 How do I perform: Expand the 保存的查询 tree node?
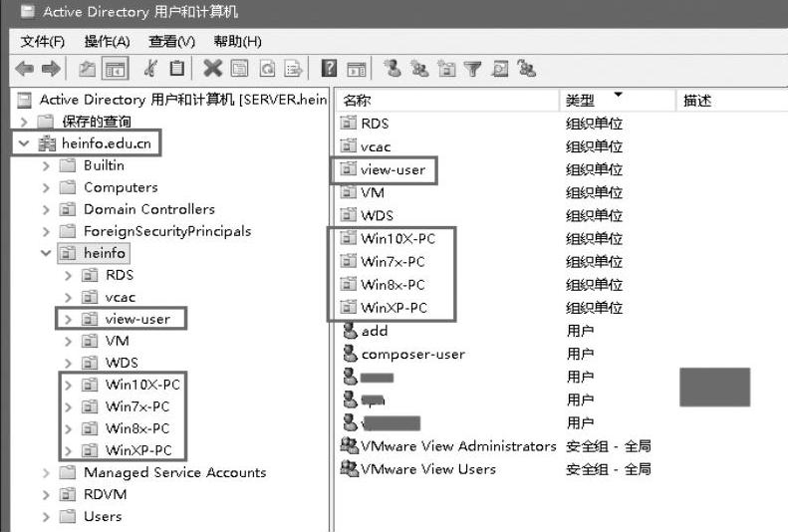click(x=24, y=122)
